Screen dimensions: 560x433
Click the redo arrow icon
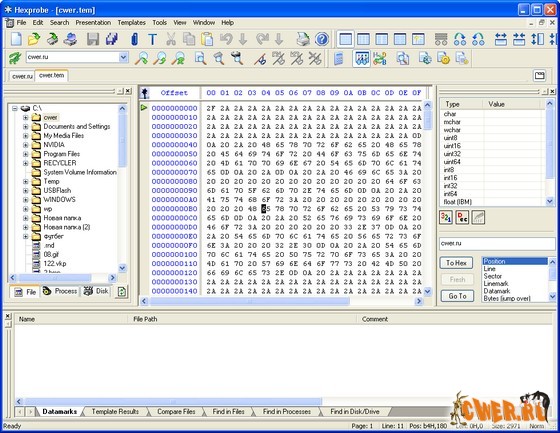(x=262, y=39)
